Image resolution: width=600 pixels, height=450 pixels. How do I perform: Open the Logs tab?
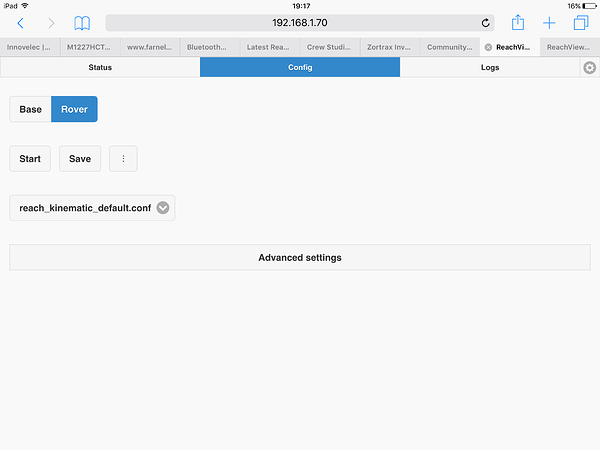point(490,67)
